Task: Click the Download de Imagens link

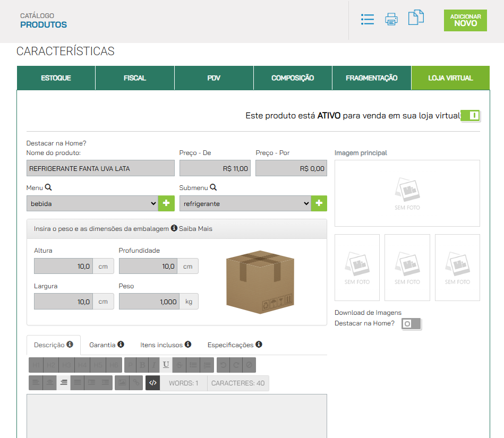Action: tap(368, 313)
